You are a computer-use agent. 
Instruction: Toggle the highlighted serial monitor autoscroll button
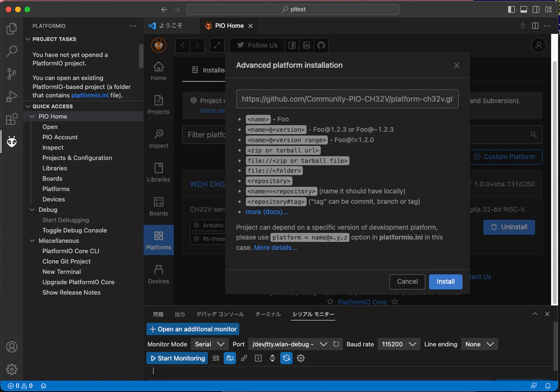pyautogui.click(x=230, y=358)
